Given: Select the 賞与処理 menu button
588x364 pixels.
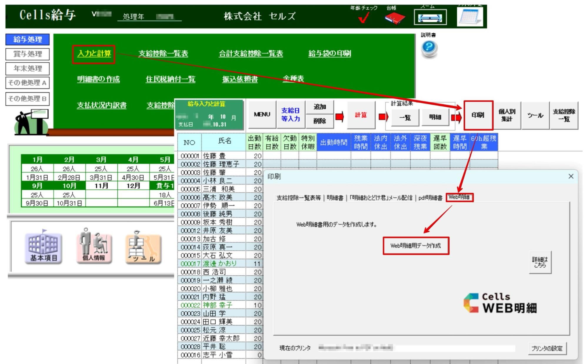Looking at the screenshot, I should point(28,54).
